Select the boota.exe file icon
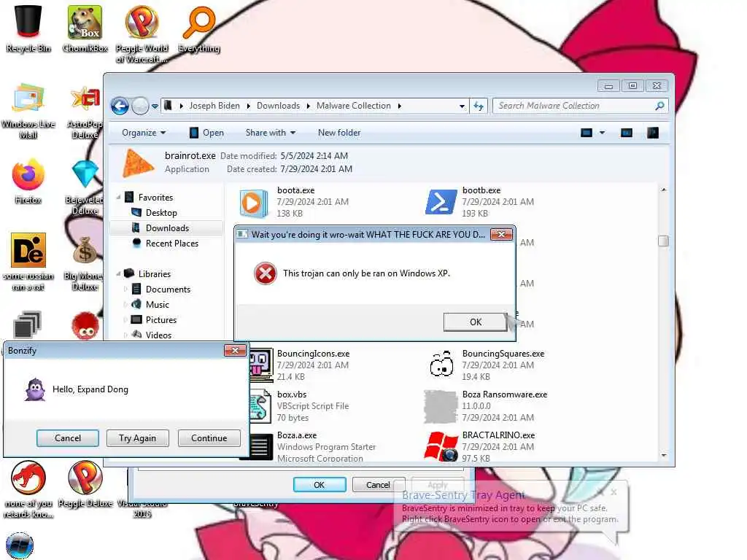The width and height of the screenshot is (747, 560). pyautogui.click(x=253, y=203)
